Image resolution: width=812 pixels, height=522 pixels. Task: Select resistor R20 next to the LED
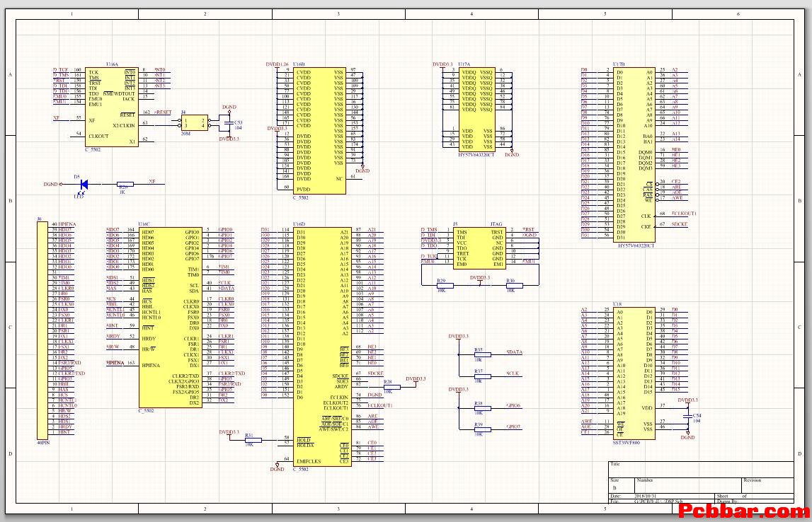coord(125,184)
